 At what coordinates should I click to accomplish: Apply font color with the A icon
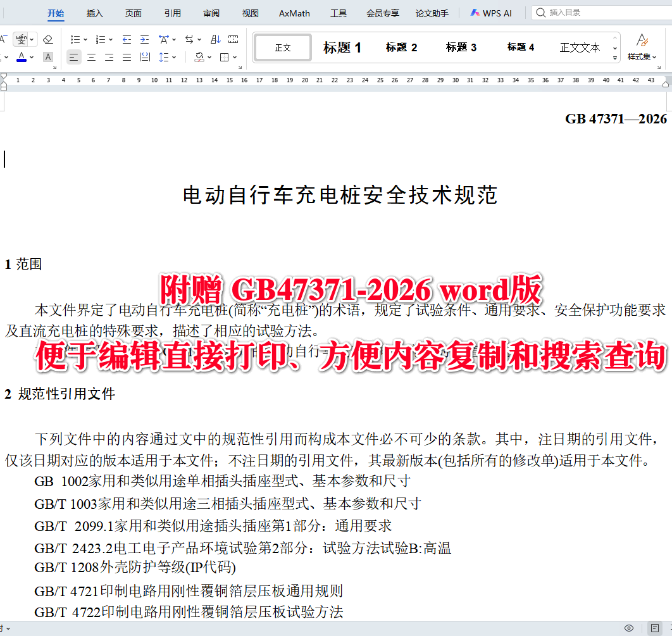(21, 56)
